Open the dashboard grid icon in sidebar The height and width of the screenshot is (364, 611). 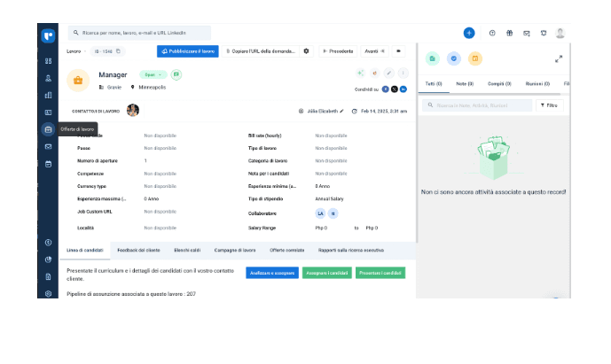48,61
